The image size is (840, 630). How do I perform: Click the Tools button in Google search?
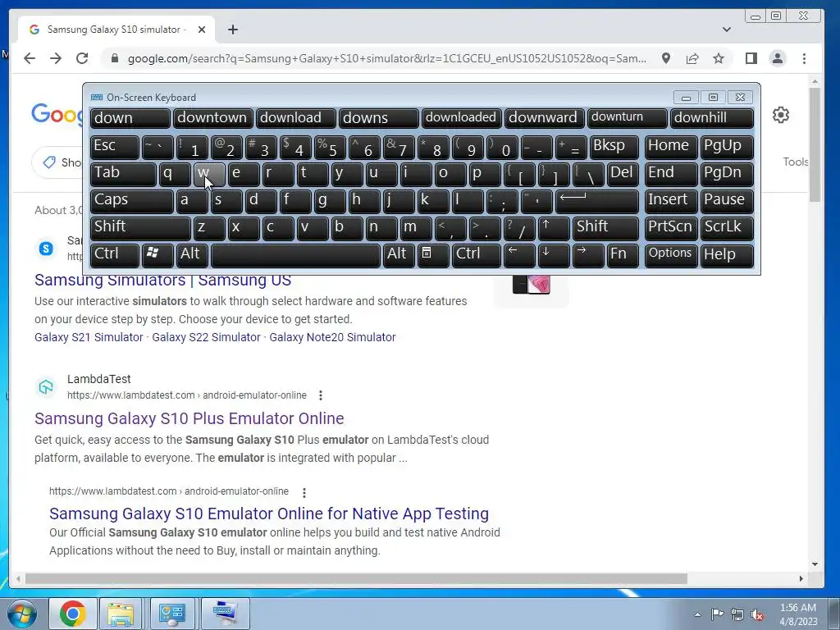[x=796, y=162]
